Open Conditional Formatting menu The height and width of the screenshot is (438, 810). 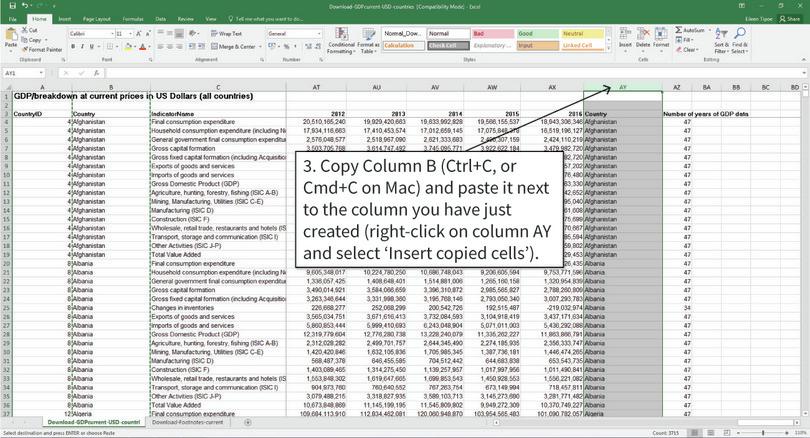[341, 41]
